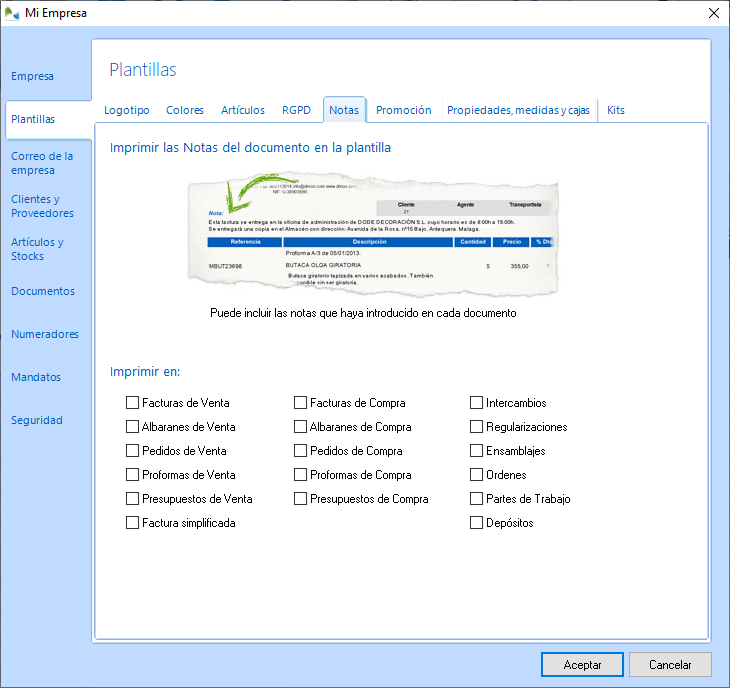The width and height of the screenshot is (730, 688).
Task: Check the Partes de Trabajo option
Action: [x=477, y=499]
